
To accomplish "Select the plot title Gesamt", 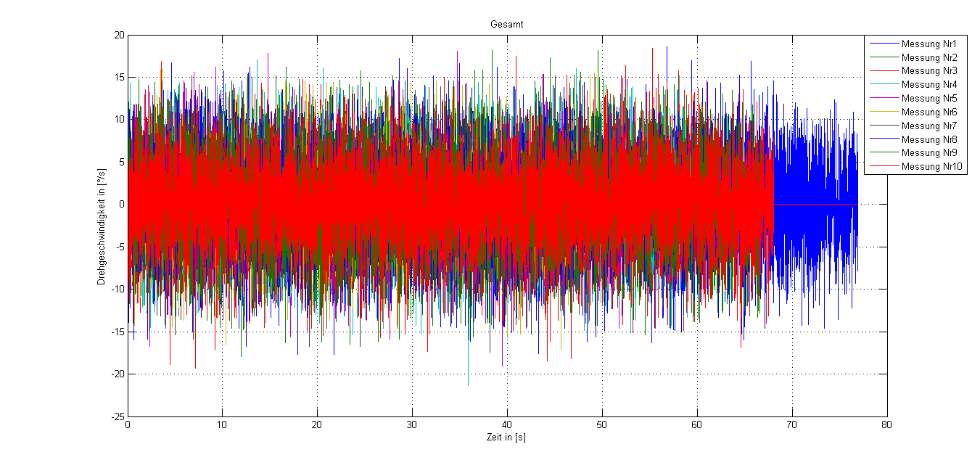I will point(507,25).
